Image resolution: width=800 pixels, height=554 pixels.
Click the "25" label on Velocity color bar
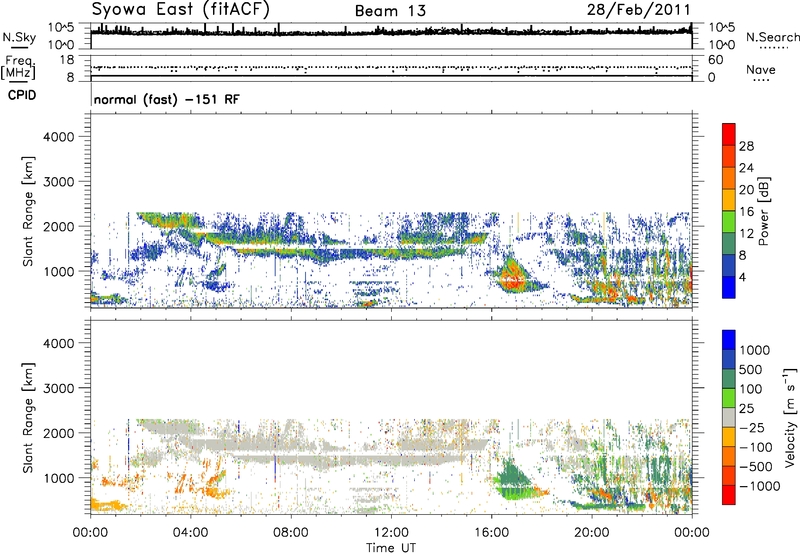(x=747, y=408)
